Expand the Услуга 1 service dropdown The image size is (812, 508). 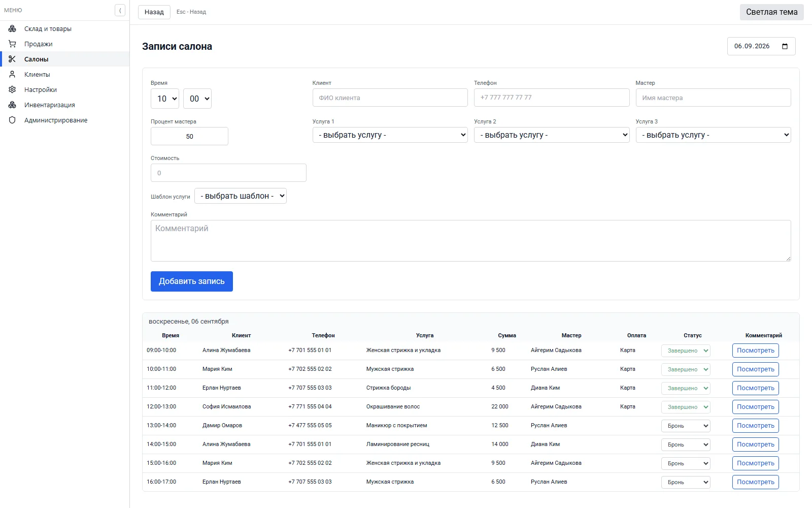(390, 135)
